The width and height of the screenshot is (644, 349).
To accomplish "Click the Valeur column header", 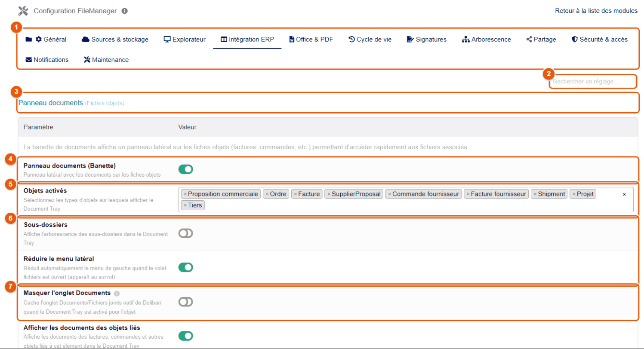I will (x=188, y=127).
